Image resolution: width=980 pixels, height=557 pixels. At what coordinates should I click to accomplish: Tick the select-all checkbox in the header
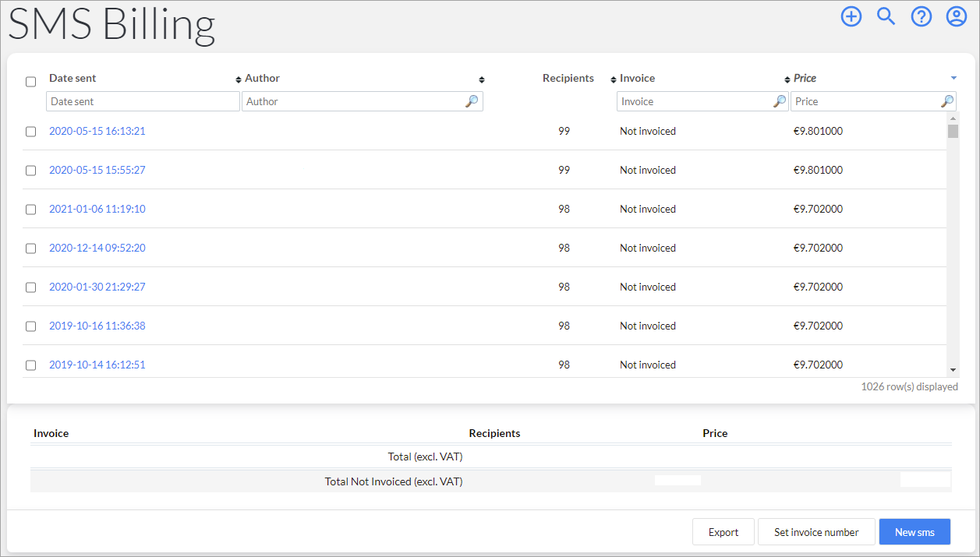tap(31, 82)
